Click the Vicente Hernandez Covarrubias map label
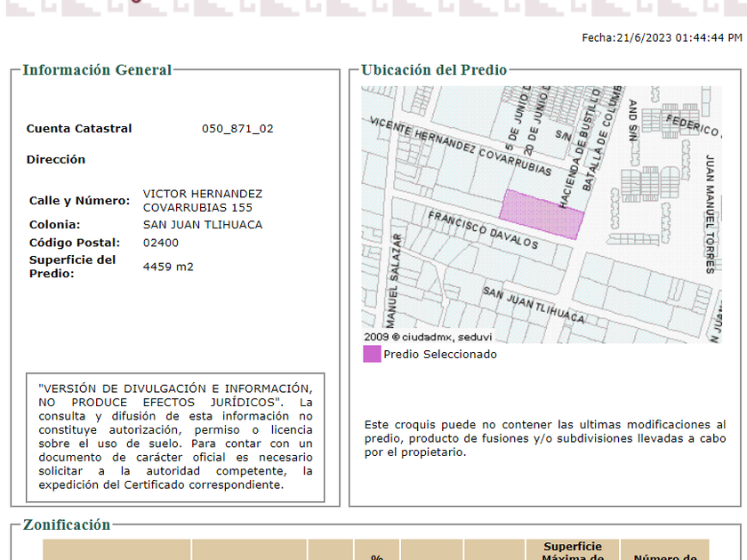Screen dimensions: 747x560 (460, 147)
